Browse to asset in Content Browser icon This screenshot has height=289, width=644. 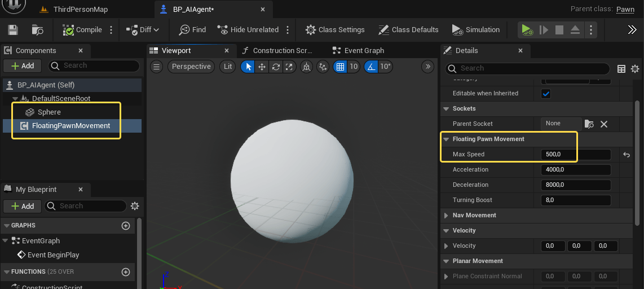pos(38,29)
